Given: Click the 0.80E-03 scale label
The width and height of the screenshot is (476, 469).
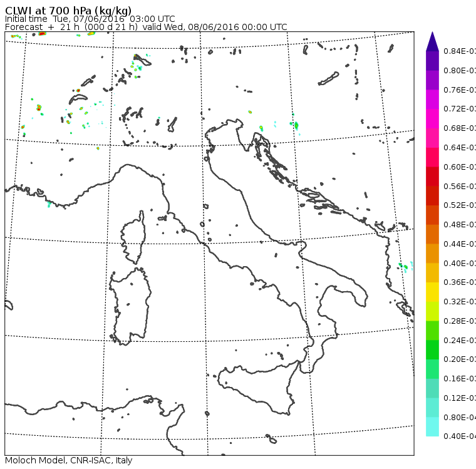Looking at the screenshot, I should [460, 70].
